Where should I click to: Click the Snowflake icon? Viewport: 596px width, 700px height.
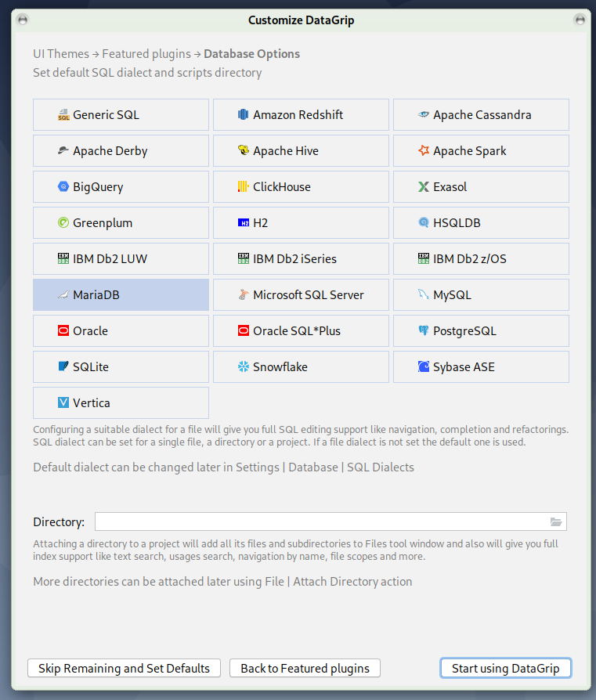[244, 367]
